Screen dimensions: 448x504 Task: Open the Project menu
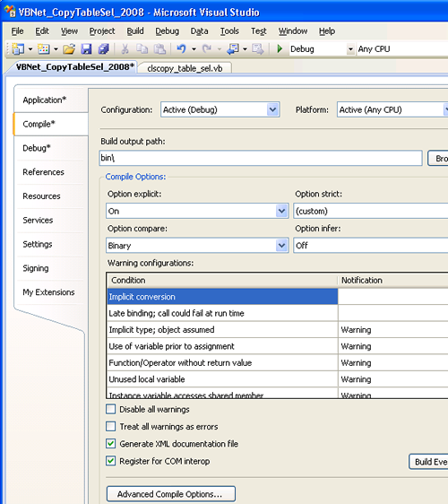click(x=102, y=30)
